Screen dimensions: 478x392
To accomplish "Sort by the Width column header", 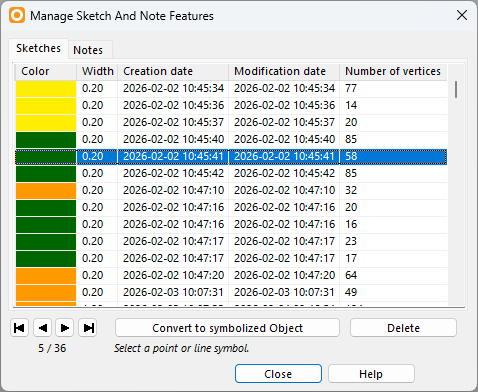I will [97, 71].
